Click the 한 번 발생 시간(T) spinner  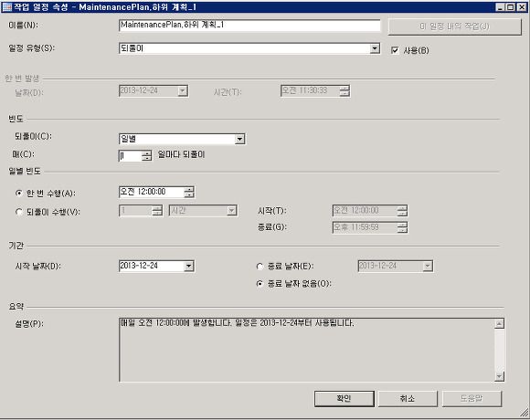coord(344,90)
